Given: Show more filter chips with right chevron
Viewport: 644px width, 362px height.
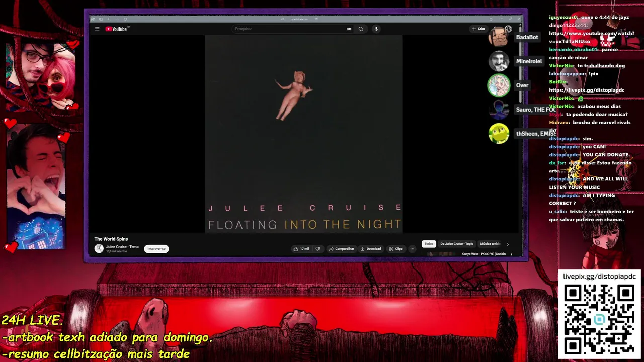Looking at the screenshot, I should 508,244.
